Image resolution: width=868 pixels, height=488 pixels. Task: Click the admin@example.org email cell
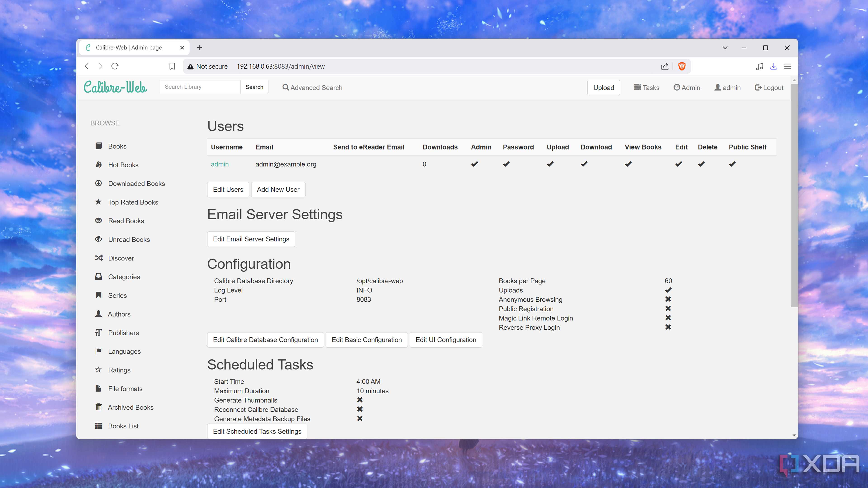point(286,164)
